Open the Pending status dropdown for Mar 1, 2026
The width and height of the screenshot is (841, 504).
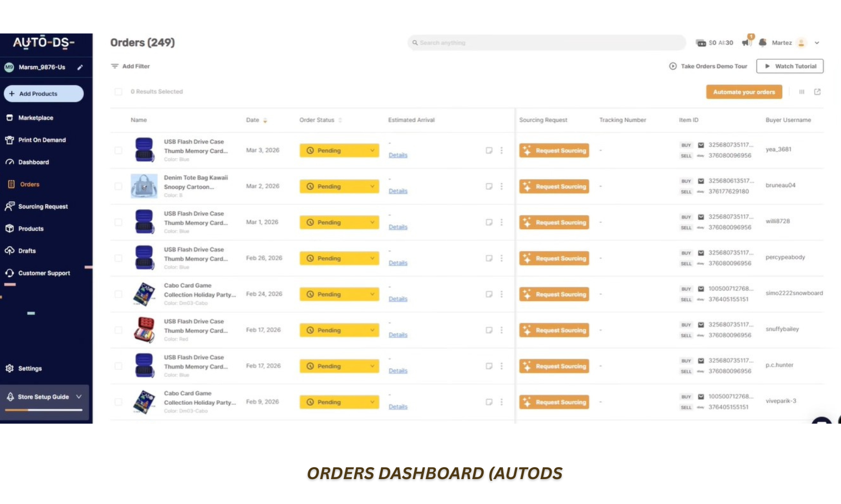[339, 222]
